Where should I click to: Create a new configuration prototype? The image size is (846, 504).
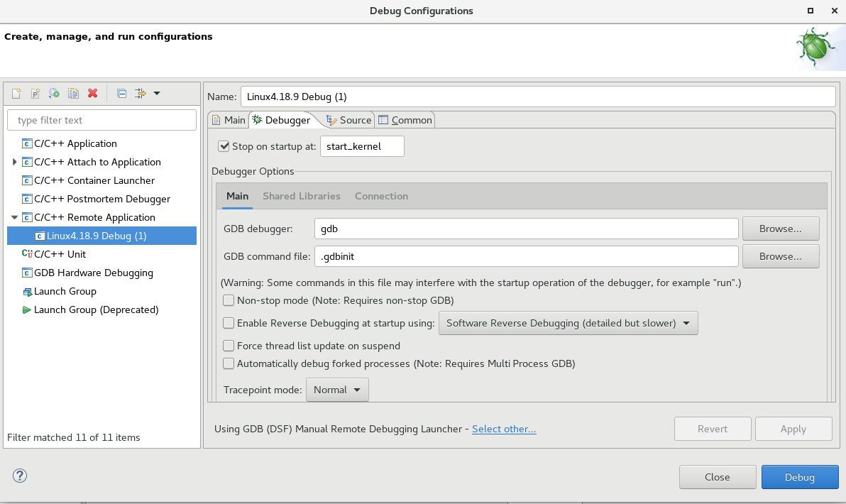click(x=35, y=93)
